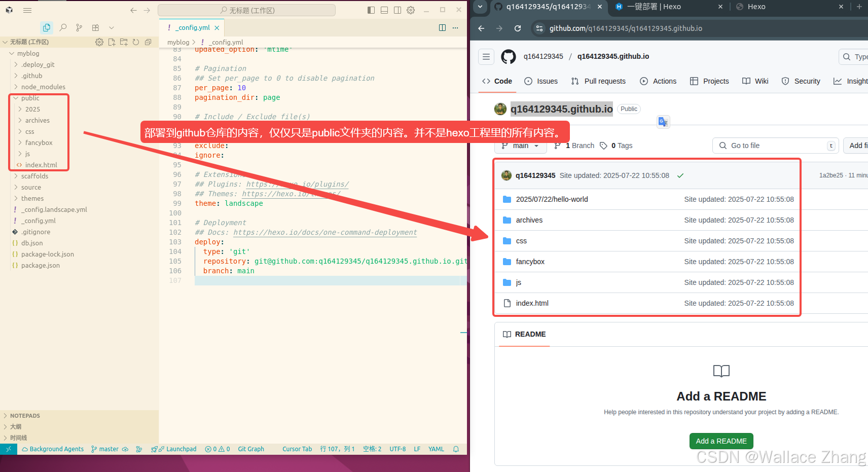Open the browser tab search dropdown

click(480, 7)
